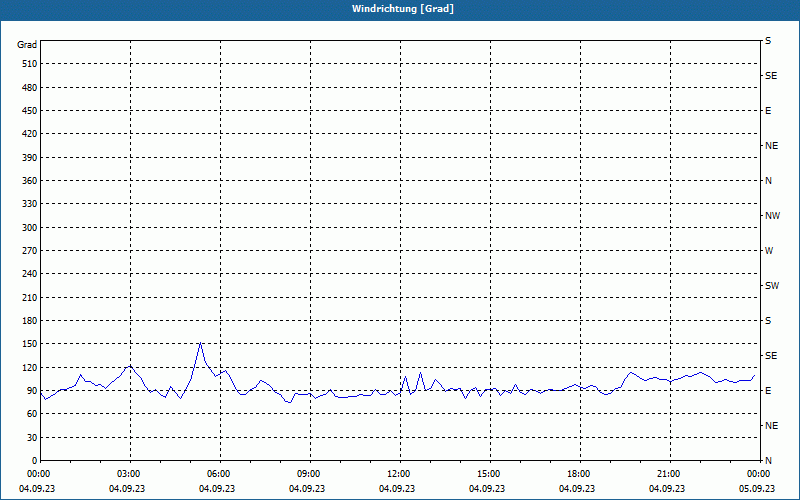Click the 03:00 time axis label

130,474
